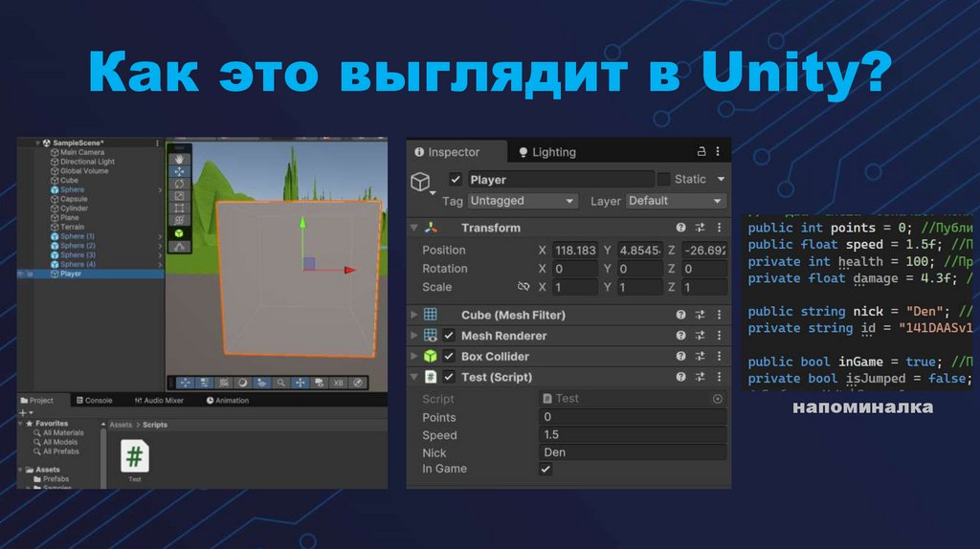Expand the Box Collider component foldout
Image resolution: width=980 pixels, height=549 pixels.
click(413, 356)
